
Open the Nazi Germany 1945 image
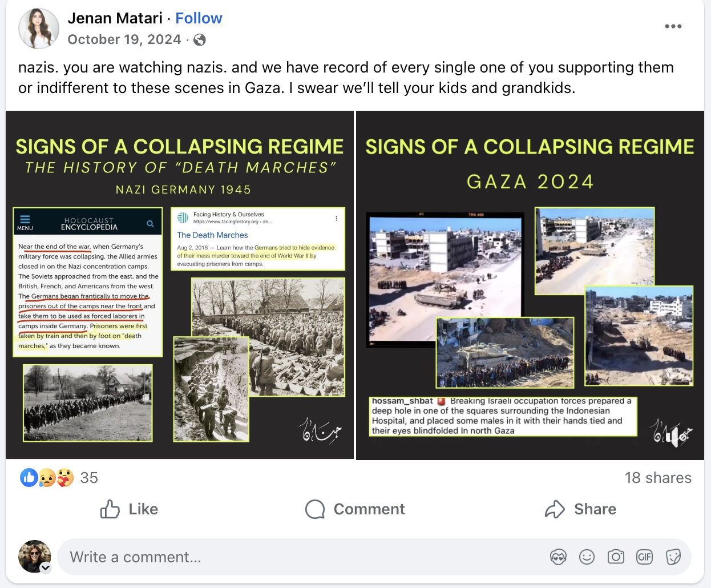179,284
